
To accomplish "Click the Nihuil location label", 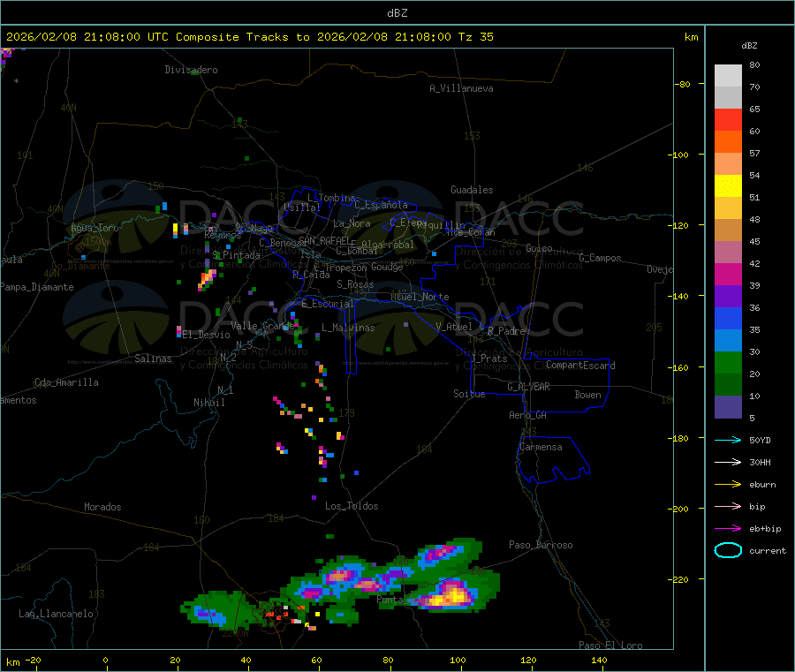I will tap(208, 403).
